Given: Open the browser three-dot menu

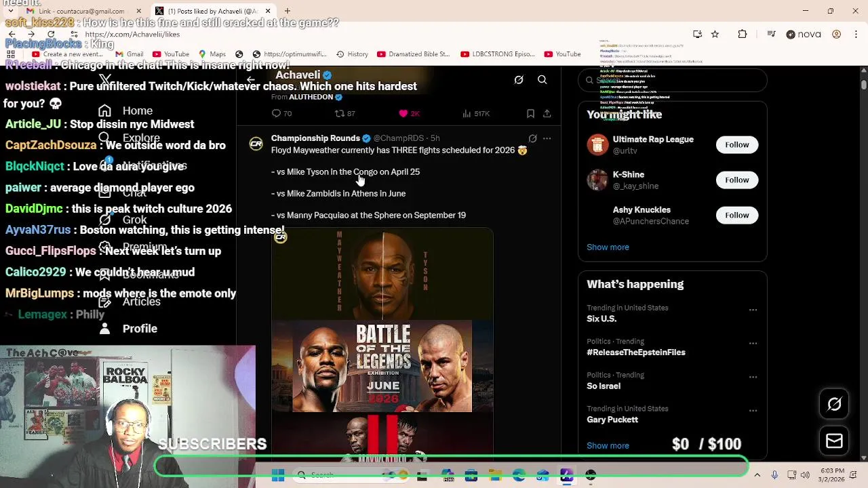Looking at the screenshot, I should [x=855, y=34].
